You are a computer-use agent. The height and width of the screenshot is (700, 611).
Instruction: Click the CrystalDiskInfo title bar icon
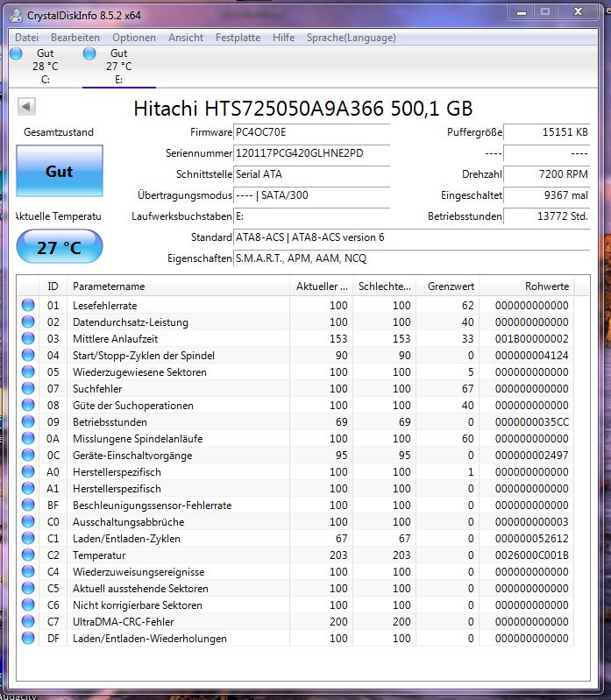coord(16,16)
